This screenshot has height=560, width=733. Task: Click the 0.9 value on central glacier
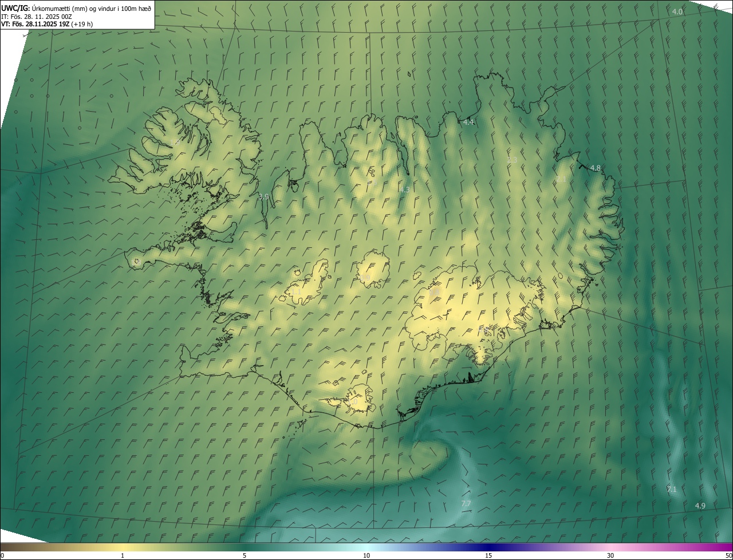[x=365, y=278]
